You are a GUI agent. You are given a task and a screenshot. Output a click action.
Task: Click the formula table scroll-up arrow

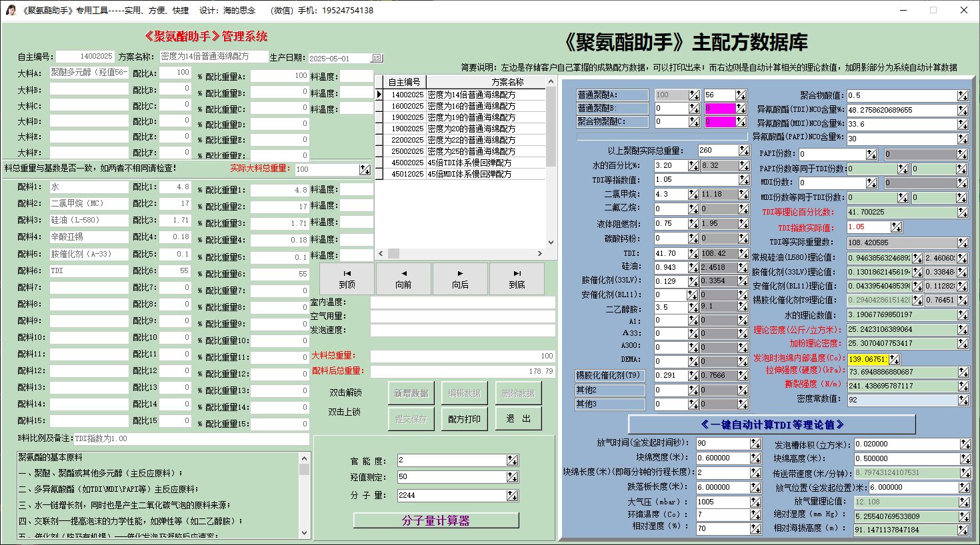click(551, 81)
